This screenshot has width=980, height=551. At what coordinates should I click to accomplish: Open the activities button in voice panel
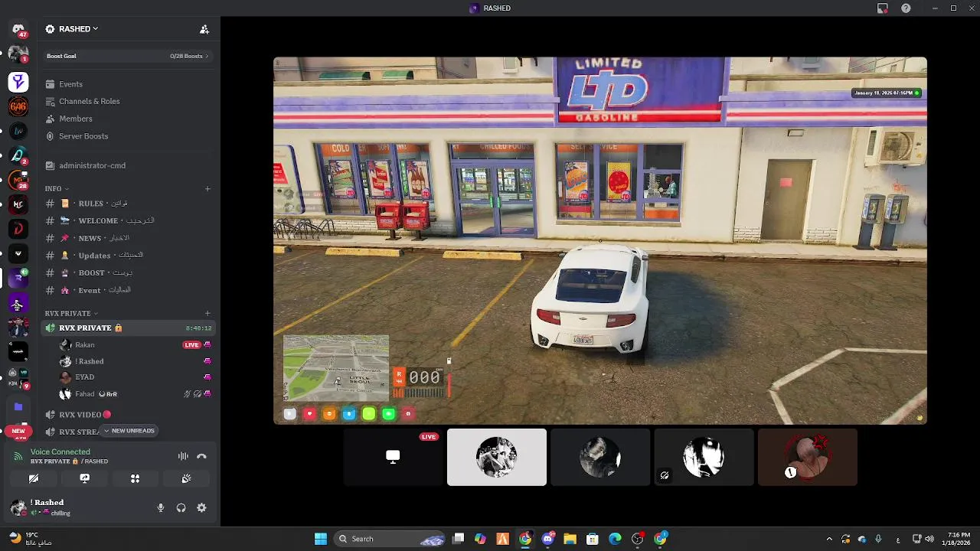coord(135,478)
